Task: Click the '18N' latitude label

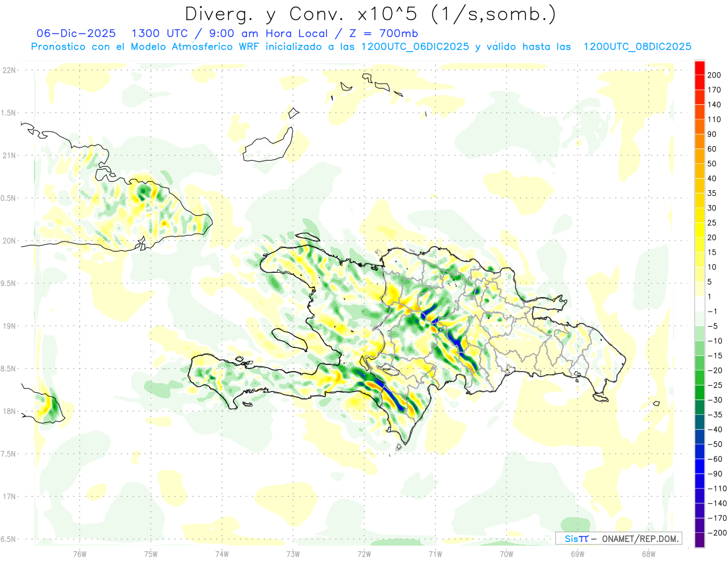Action: (x=8, y=411)
